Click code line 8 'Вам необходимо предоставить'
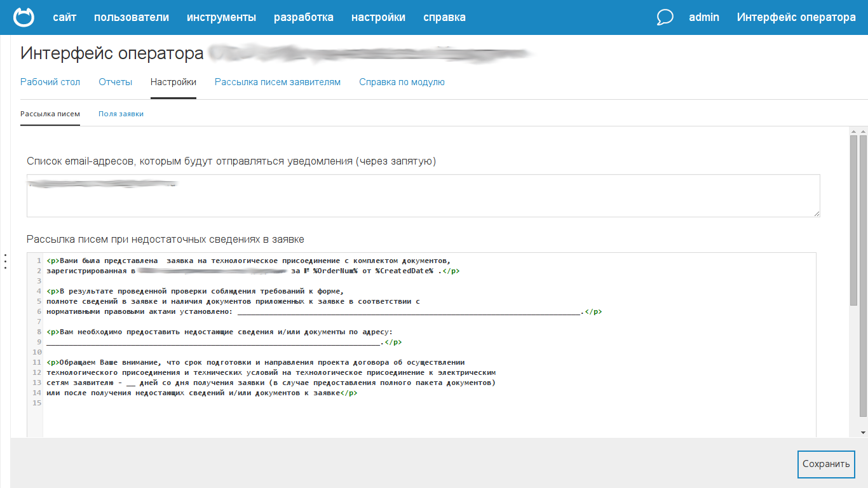The width and height of the screenshot is (868, 488). coord(220,332)
